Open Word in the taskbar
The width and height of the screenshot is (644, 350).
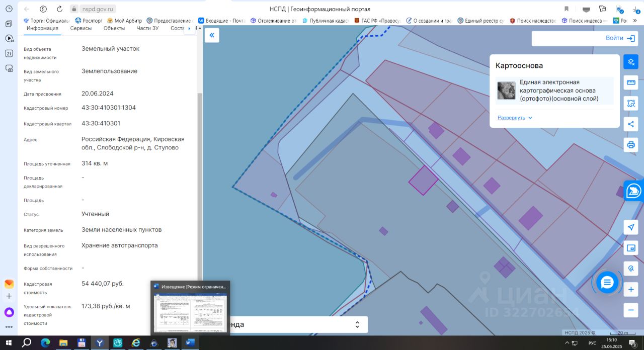190,342
